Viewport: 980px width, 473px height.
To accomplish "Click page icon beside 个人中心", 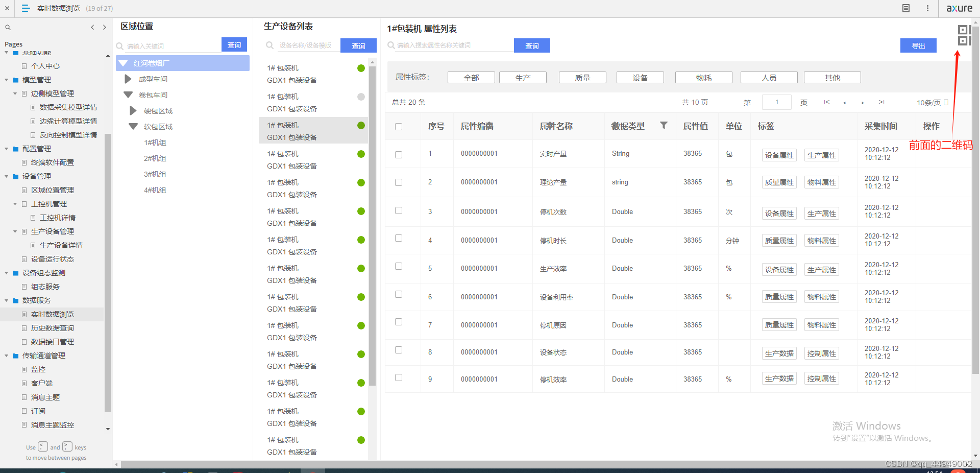I will [24, 66].
